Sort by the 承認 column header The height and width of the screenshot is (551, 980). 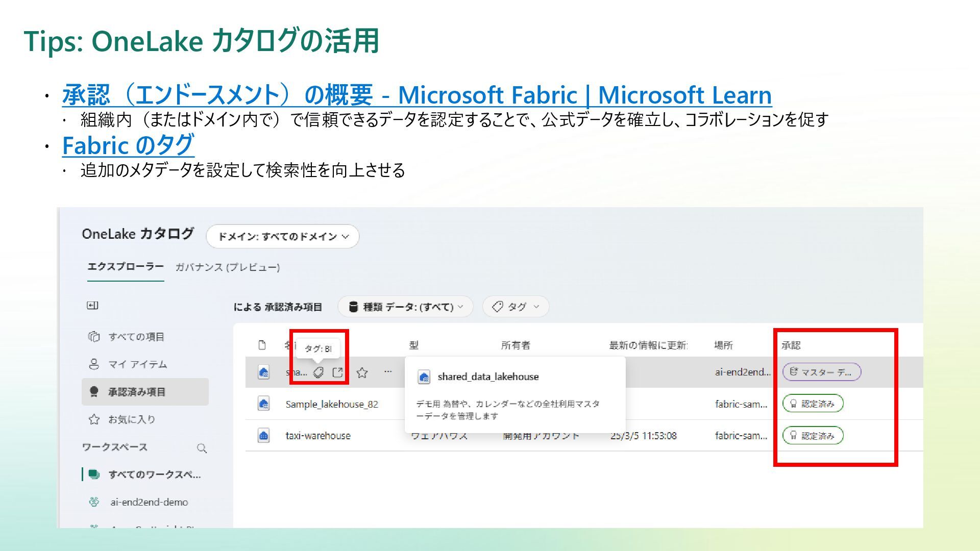(x=791, y=345)
